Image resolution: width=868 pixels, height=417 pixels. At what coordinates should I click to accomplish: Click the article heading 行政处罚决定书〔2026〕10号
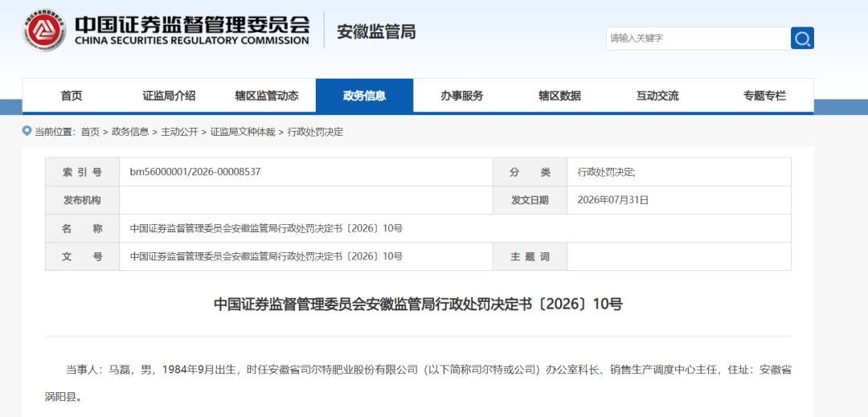click(418, 305)
